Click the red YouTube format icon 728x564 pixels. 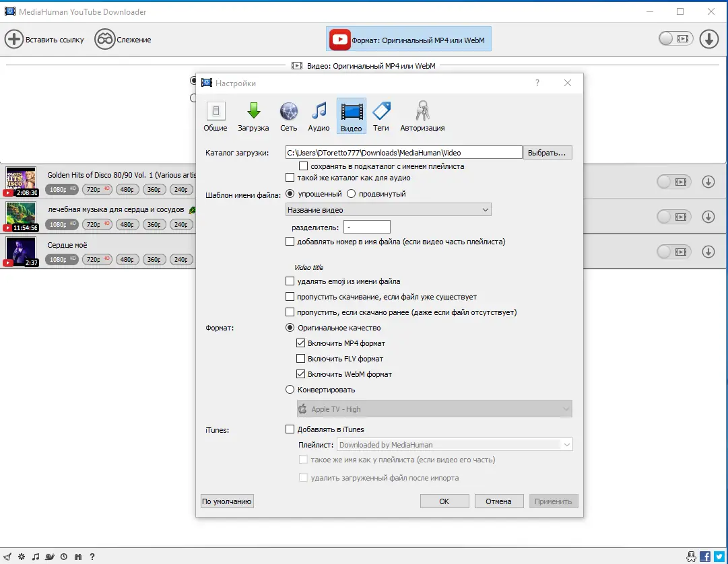[340, 40]
